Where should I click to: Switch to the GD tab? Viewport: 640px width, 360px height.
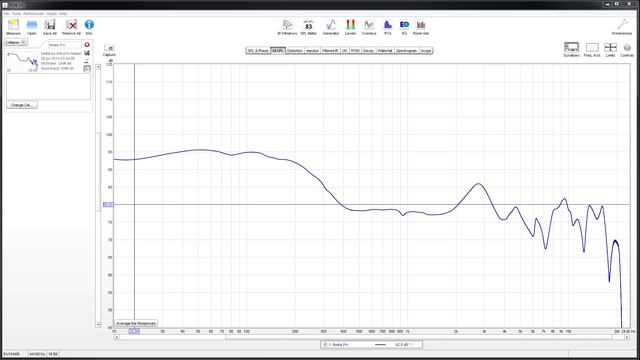pyautogui.click(x=344, y=51)
